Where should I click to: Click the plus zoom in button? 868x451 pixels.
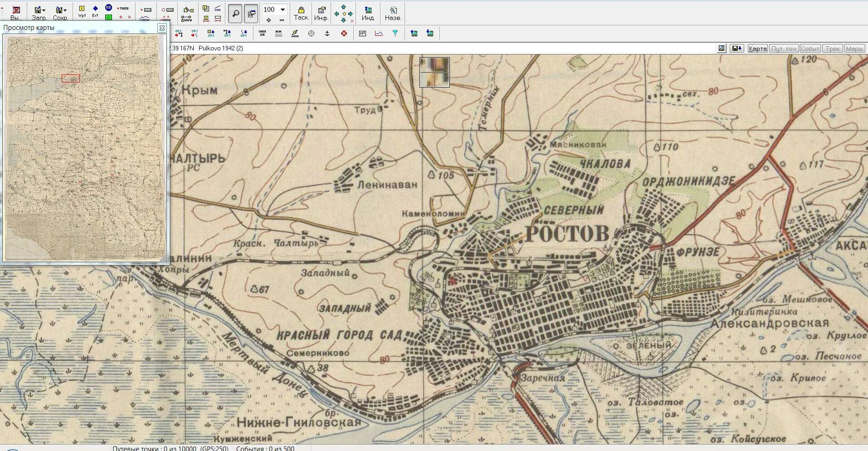(x=269, y=20)
